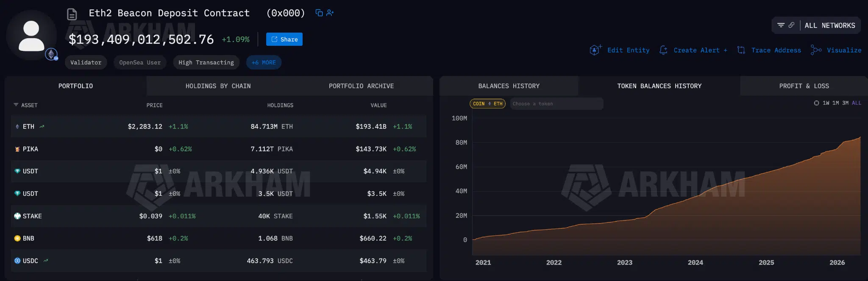Click Edit Entity
Image resolution: width=868 pixels, height=281 pixels.
(628, 50)
